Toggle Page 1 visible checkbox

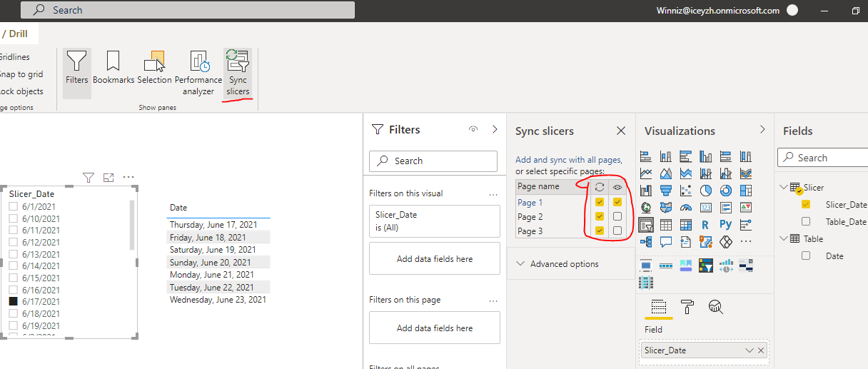point(617,203)
